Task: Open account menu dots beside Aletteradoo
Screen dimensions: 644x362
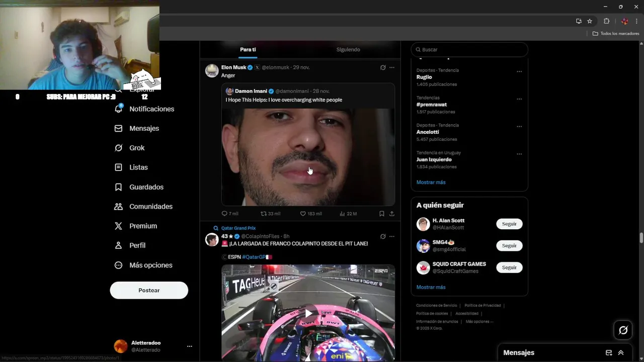Action: tap(190, 346)
